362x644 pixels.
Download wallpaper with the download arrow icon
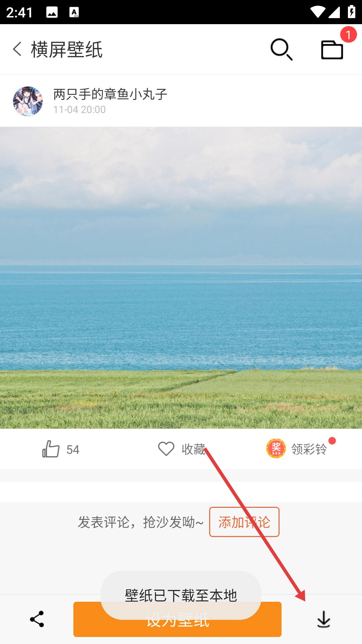tap(324, 619)
